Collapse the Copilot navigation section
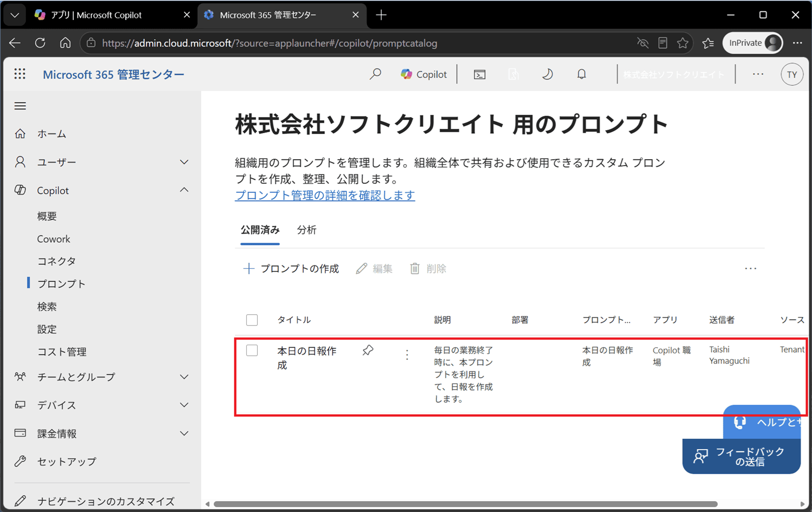Viewport: 812px width, 512px height. tap(184, 190)
